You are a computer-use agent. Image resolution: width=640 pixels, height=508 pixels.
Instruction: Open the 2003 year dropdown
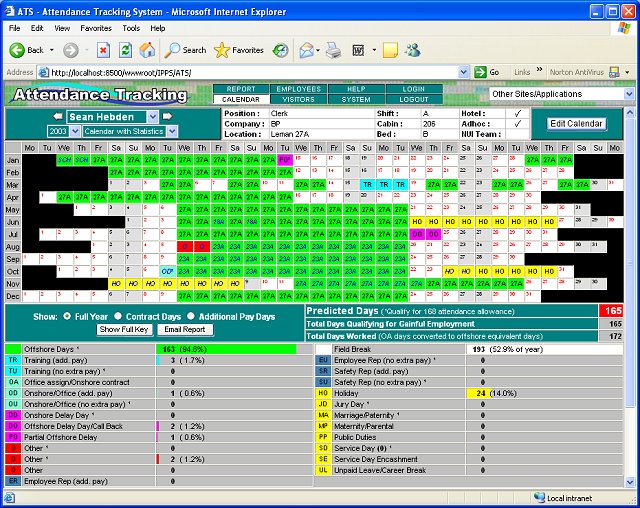tap(75, 131)
